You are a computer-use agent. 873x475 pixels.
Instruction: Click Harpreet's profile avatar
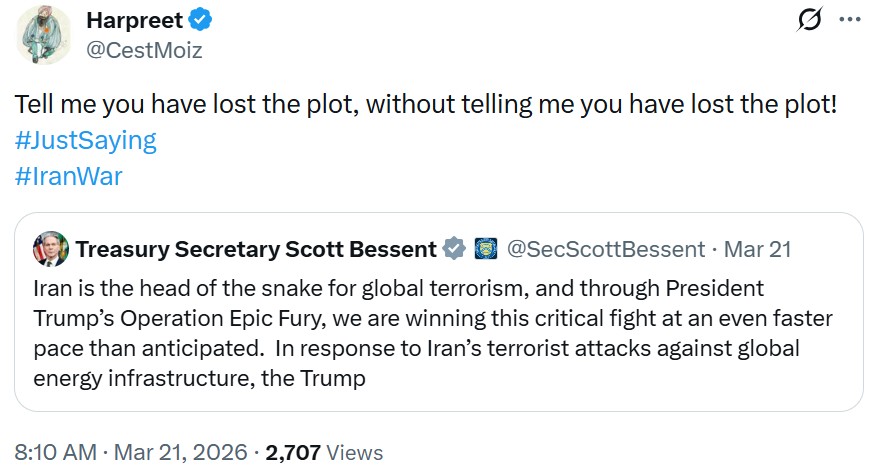point(44,34)
